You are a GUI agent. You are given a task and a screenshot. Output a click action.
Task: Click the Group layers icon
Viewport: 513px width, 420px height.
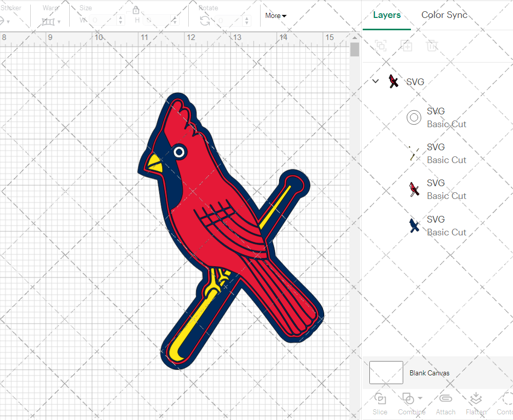click(381, 46)
